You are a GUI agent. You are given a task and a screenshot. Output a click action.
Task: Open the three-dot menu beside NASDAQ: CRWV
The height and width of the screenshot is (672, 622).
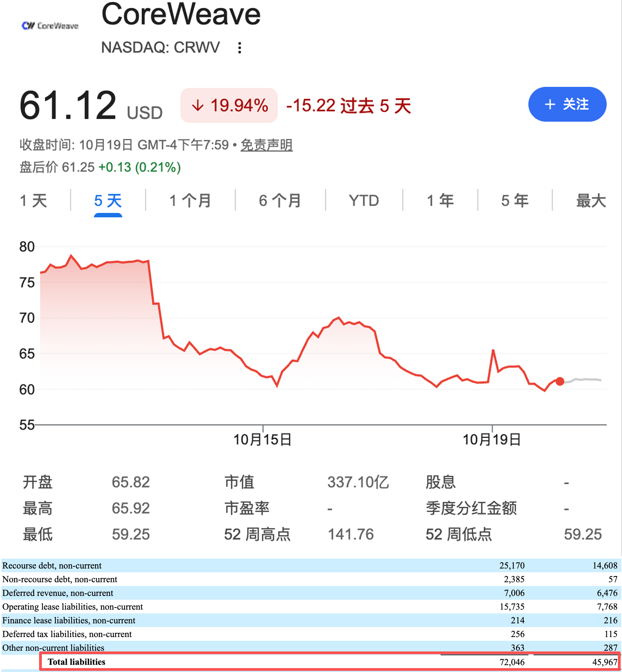click(240, 48)
